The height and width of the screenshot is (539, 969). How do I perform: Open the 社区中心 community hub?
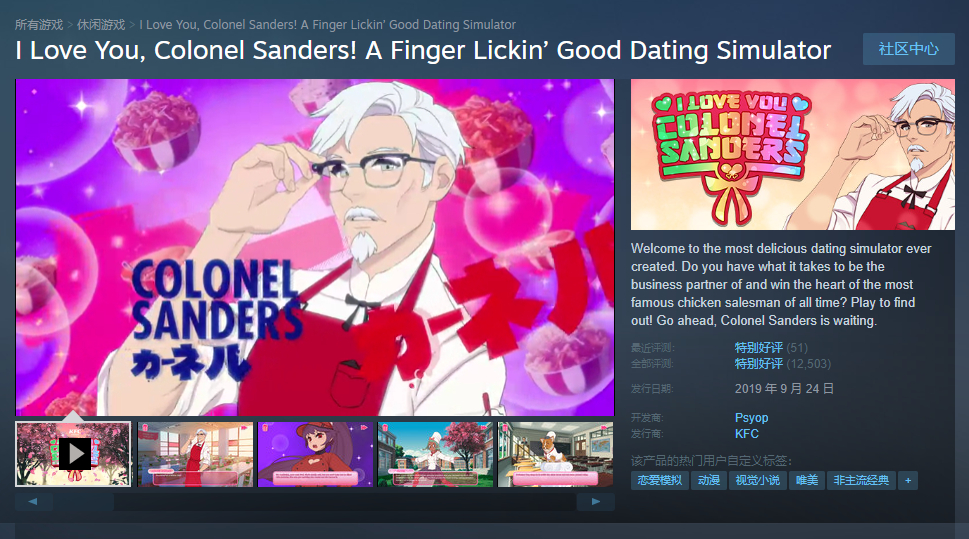(908, 49)
